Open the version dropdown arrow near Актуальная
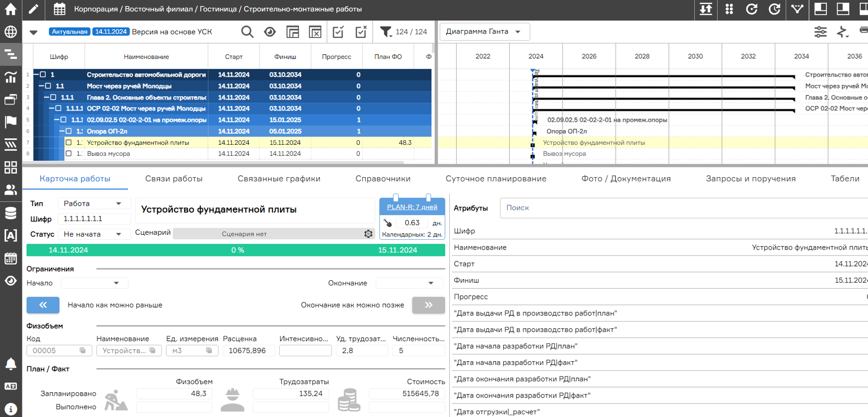868x417 pixels. point(33,32)
